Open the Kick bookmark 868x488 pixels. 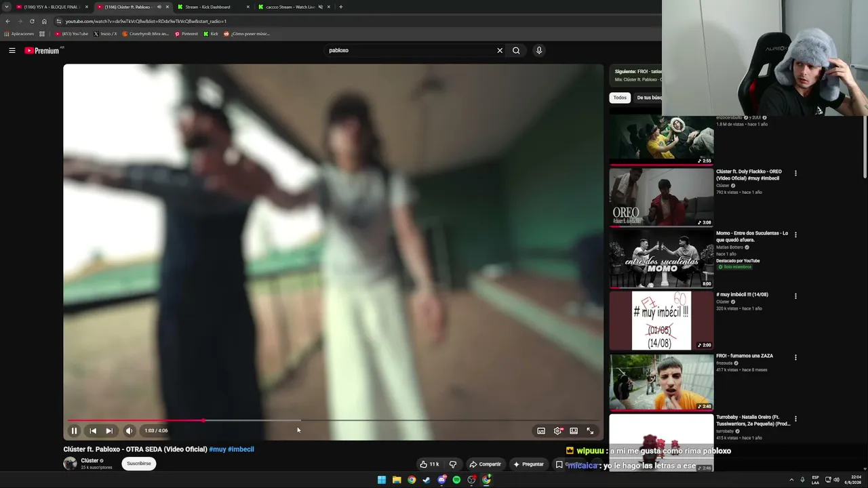(x=211, y=34)
